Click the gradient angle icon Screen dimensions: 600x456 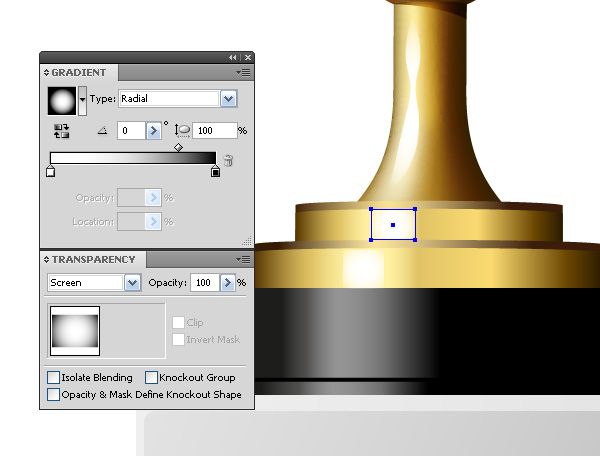coord(102,131)
